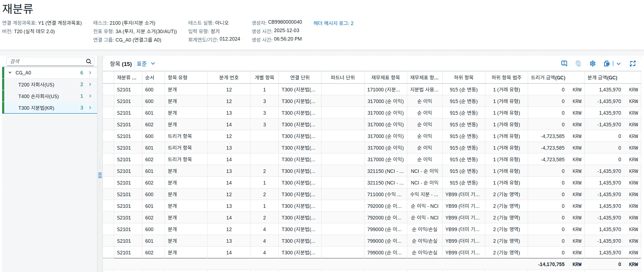The image size is (644, 272).
Task: Open export options dropdown arrow
Action: click(619, 64)
